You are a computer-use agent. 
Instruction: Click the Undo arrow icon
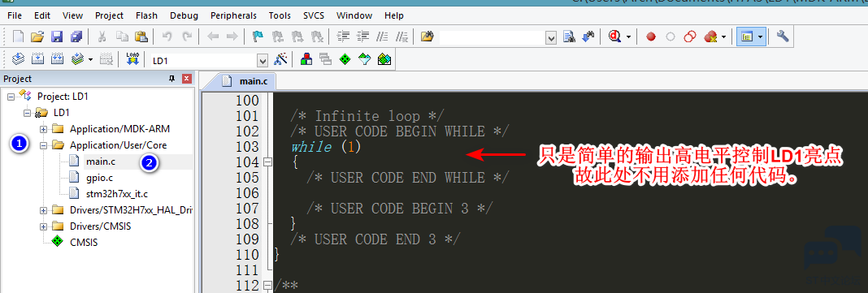167,37
